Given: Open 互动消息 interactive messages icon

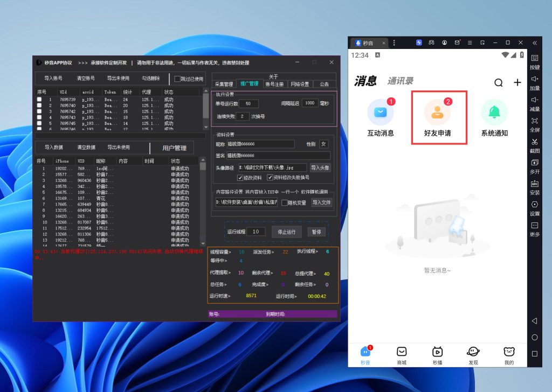Looking at the screenshot, I should tap(380, 112).
